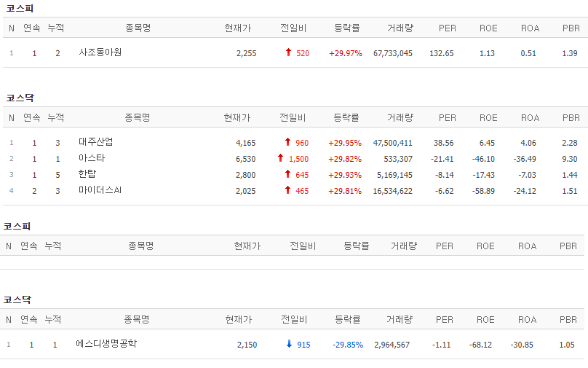Click the change amount 915
Image resolution: width=588 pixels, height=368 pixels.
(303, 345)
